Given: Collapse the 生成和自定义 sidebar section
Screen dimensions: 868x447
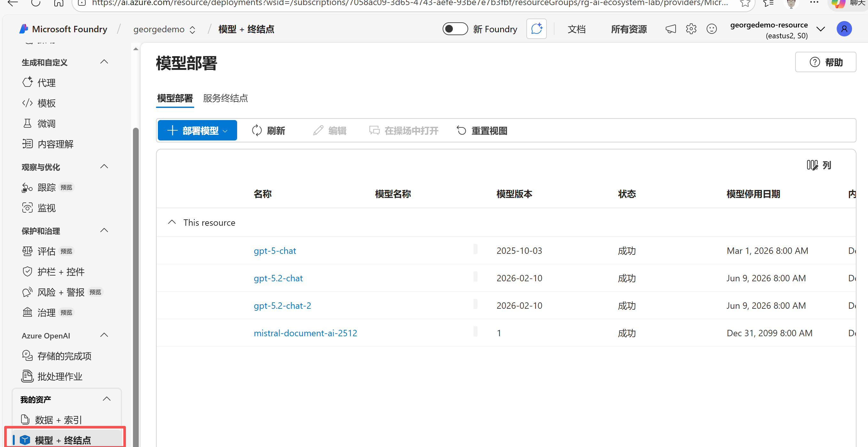Looking at the screenshot, I should 104,62.
